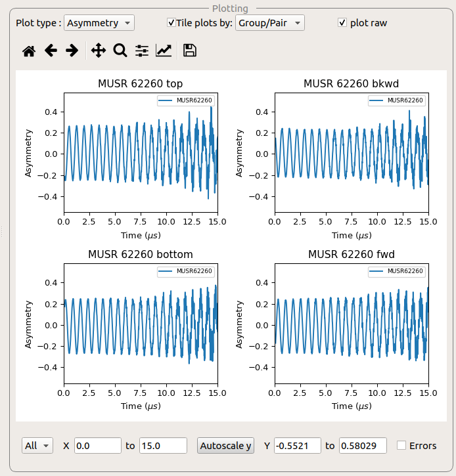
Task: Go back to previous view arrow
Action: 51,51
